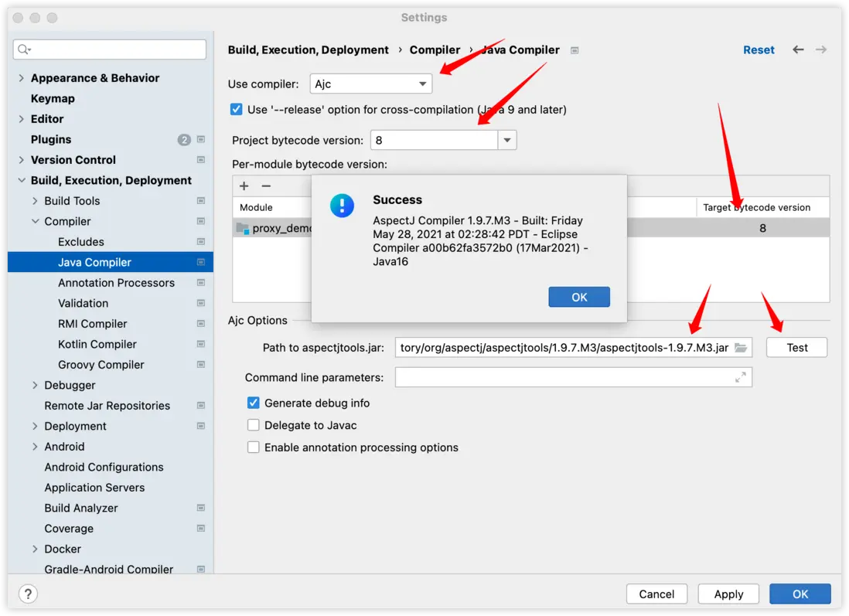The height and width of the screenshot is (616, 849).
Task: Click the search magnifier icon in settings
Action: [x=23, y=49]
